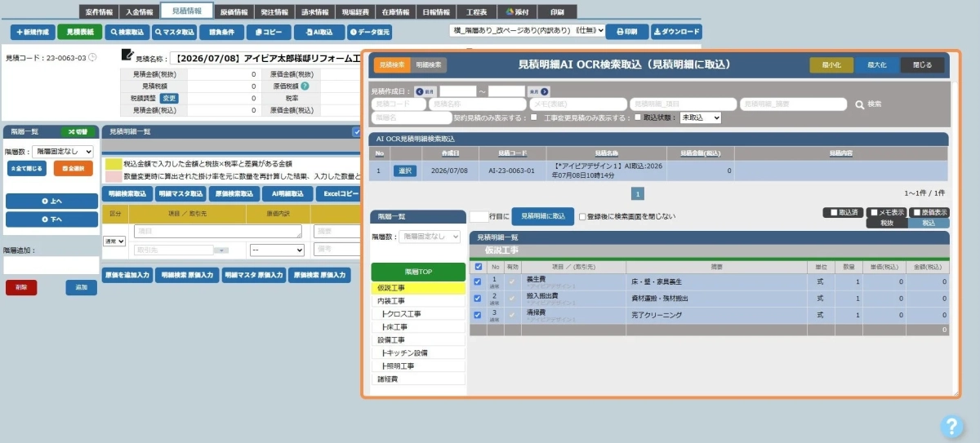Click the 最小化 button in dialog header
This screenshot has height=443, width=980.
point(831,64)
